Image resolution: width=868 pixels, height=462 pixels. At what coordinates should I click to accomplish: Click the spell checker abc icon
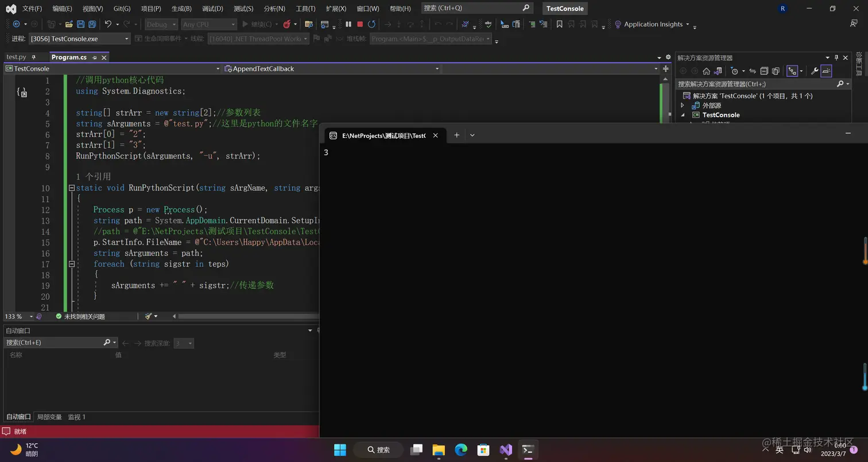[488, 24]
